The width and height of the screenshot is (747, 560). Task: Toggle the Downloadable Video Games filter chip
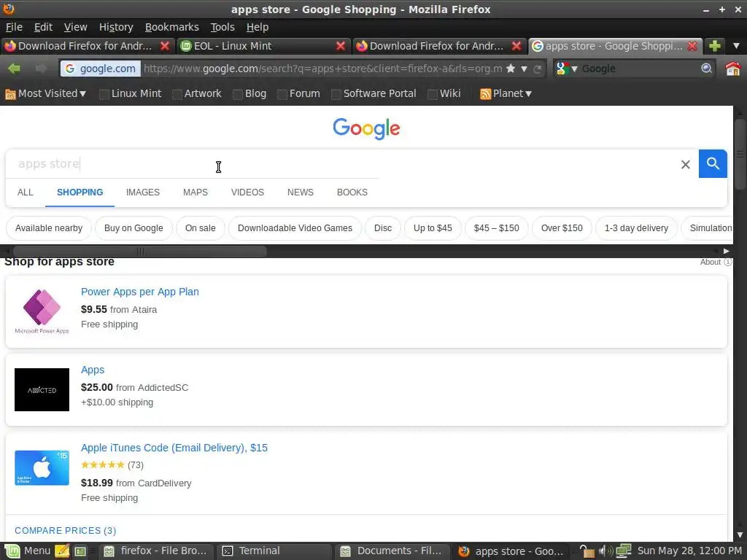pos(295,228)
